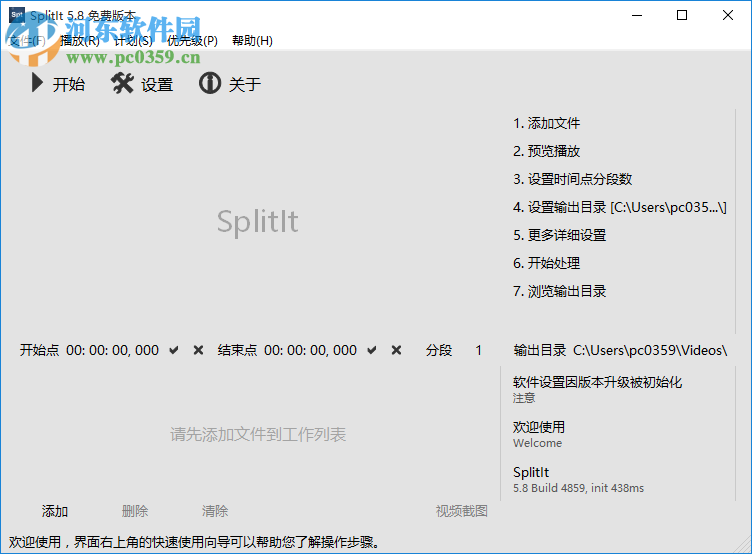
Task: Open the 帮助(H) menu
Action: 252,41
